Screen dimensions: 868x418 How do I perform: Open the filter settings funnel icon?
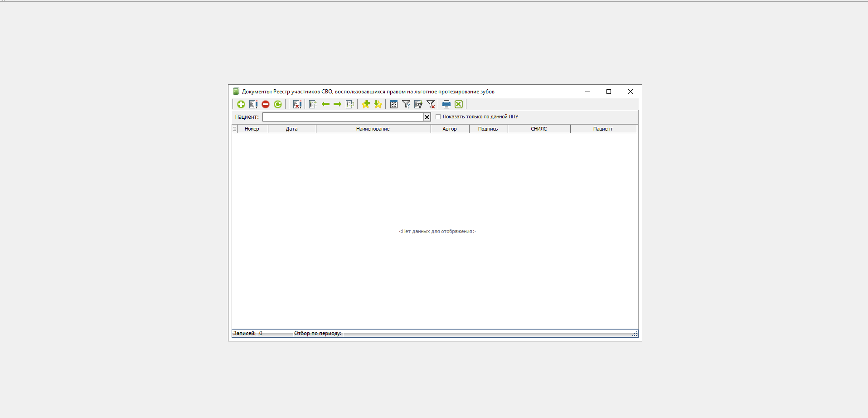(x=406, y=104)
